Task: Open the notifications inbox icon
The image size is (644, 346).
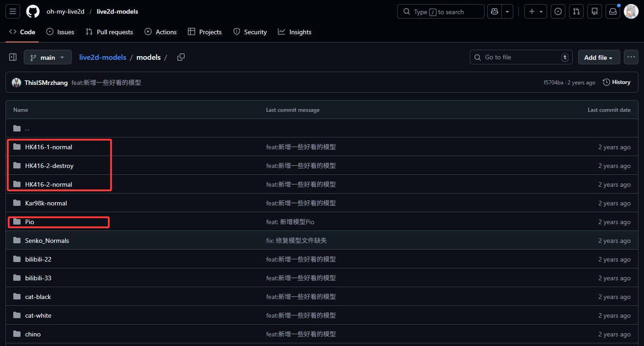Action: [613, 11]
